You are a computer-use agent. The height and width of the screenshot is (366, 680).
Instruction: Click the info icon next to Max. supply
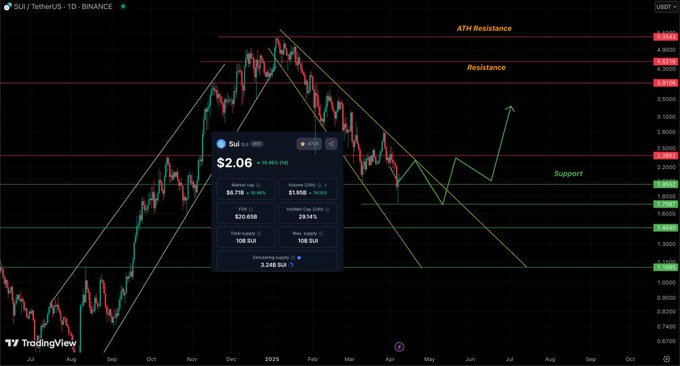pyautogui.click(x=321, y=234)
